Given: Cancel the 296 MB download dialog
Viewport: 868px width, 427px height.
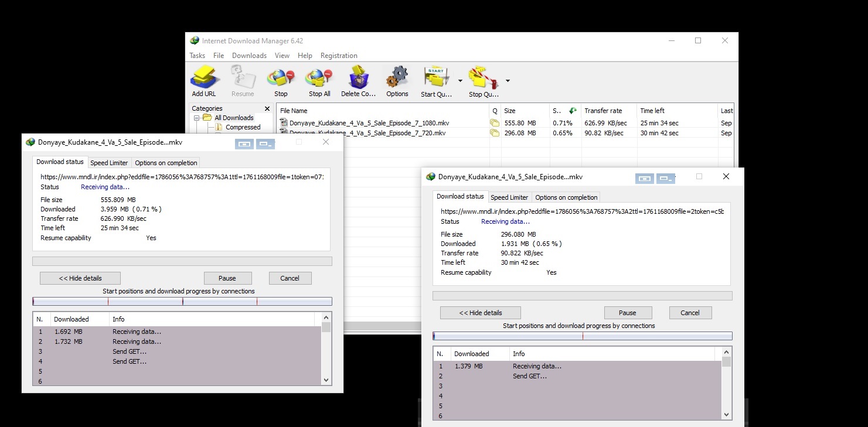Looking at the screenshot, I should 690,313.
